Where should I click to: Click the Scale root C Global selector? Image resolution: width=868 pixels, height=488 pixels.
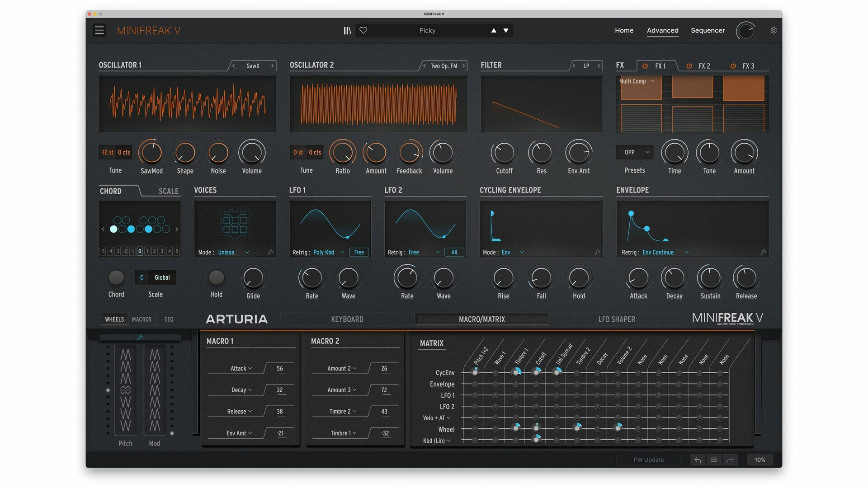pos(156,277)
